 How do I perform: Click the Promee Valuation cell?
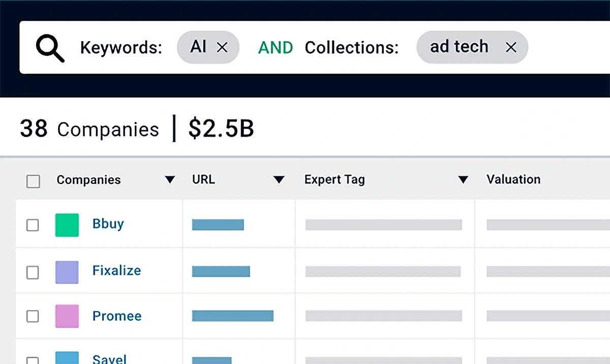pyautogui.click(x=542, y=316)
